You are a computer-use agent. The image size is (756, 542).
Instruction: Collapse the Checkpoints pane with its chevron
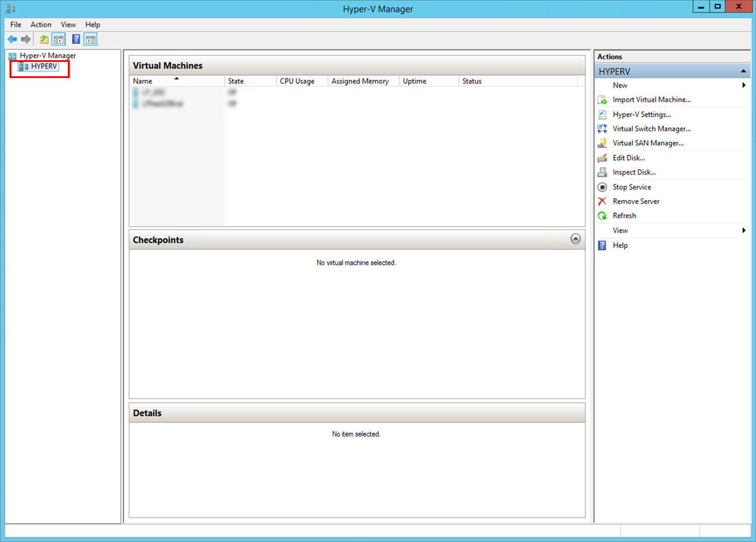coord(575,238)
